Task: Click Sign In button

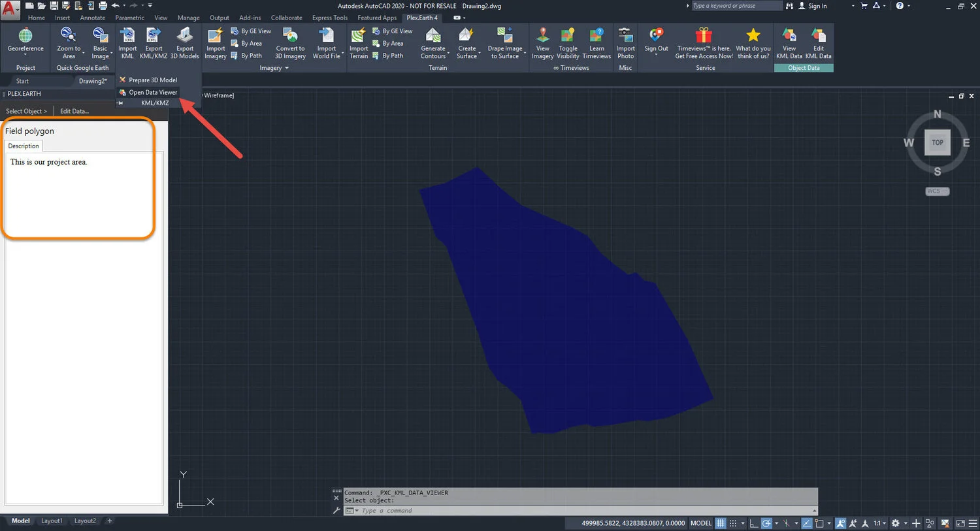Action: (812, 6)
